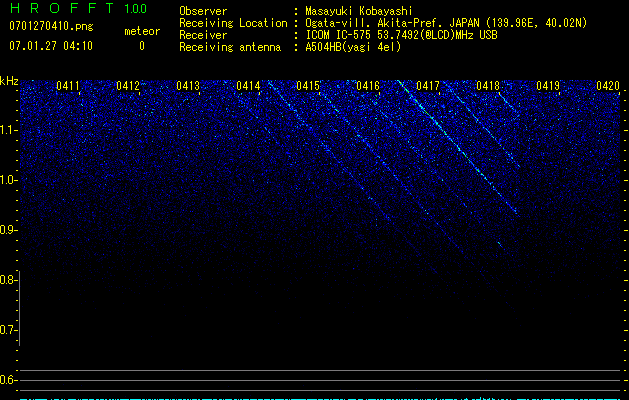Image resolution: width=629 pixels, height=400 pixels.
Task: Click the 0.6 kHz axis label
Action: tap(8, 380)
